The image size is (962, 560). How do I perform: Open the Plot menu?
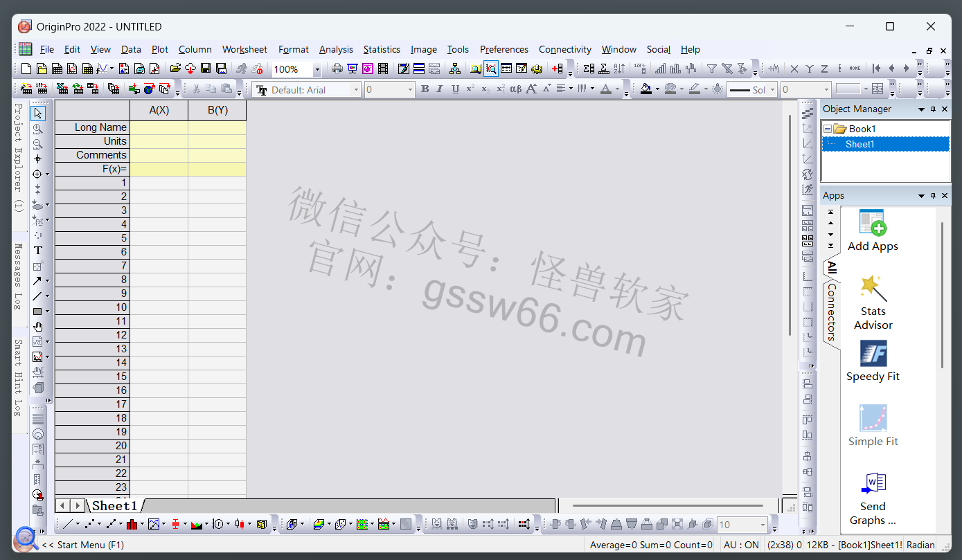pos(160,49)
